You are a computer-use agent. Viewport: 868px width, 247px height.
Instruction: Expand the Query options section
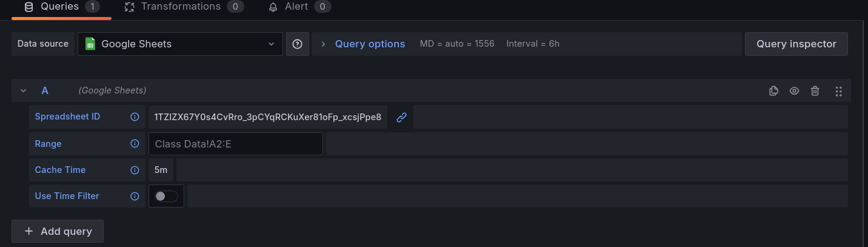(364, 44)
